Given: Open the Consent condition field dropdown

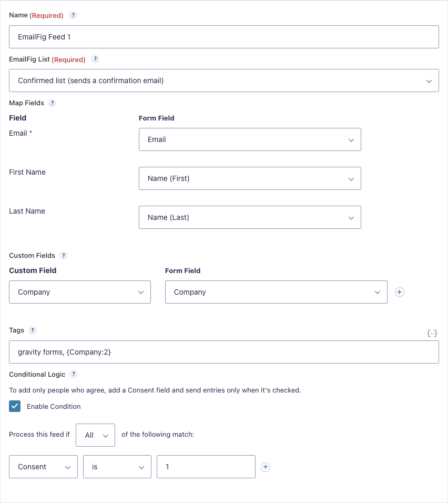Looking at the screenshot, I should coord(43,467).
